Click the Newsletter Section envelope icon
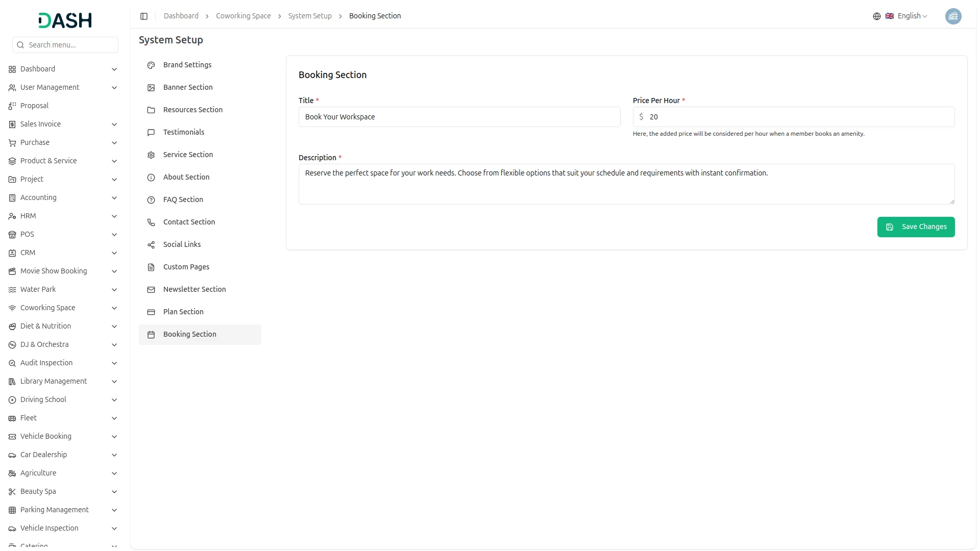 tap(151, 290)
